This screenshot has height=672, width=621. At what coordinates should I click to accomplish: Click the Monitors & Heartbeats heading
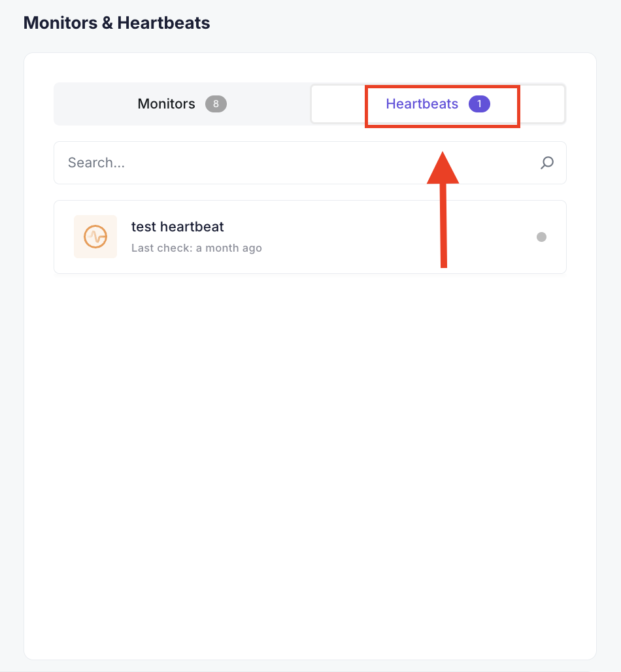pos(116,23)
